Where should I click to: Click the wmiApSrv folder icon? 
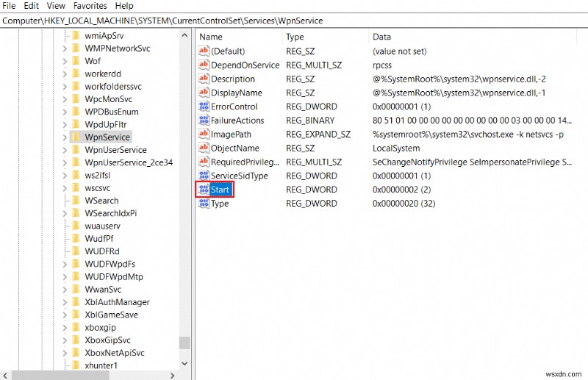point(76,35)
